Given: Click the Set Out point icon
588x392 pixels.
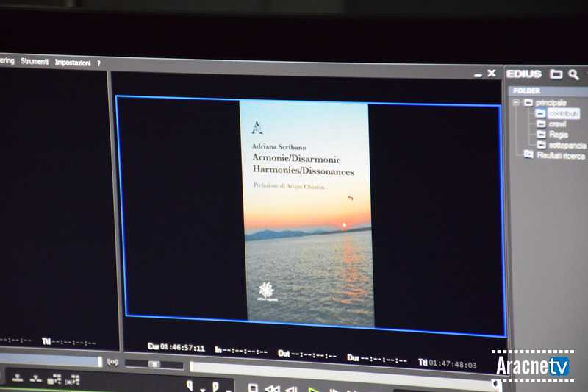Looking at the screenshot, I should tap(215, 387).
